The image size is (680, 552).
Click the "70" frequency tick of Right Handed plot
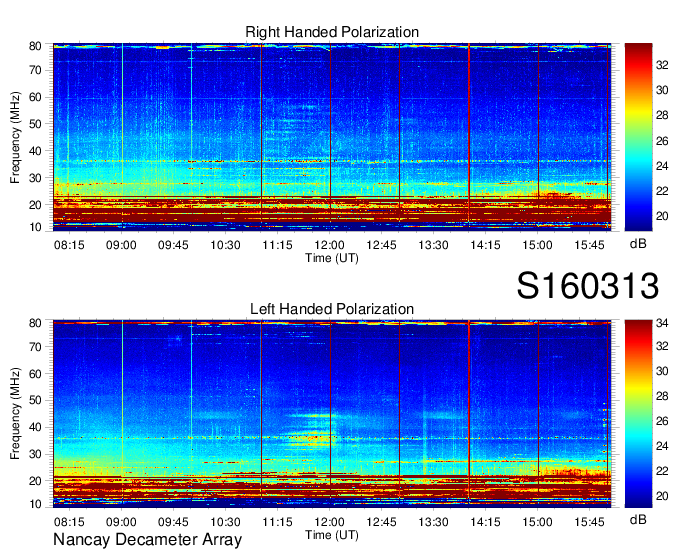pos(35,70)
